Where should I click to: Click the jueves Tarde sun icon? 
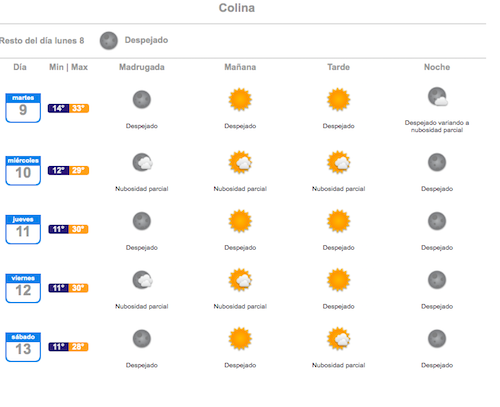coord(339,221)
